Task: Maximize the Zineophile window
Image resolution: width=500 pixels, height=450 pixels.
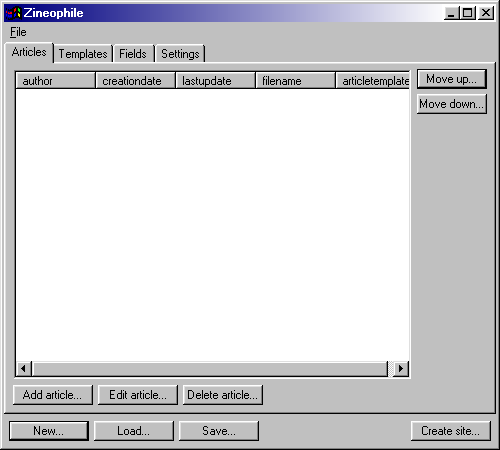Action: 467,13
